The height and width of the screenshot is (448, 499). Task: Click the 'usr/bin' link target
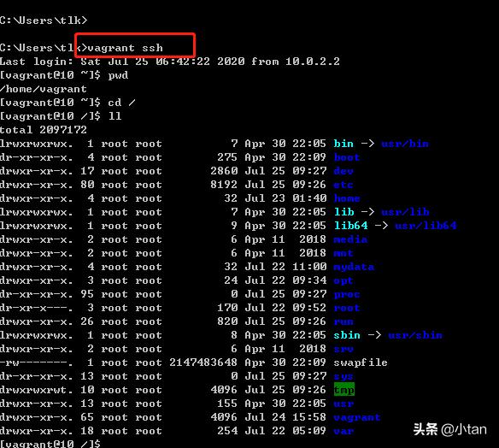click(x=405, y=144)
